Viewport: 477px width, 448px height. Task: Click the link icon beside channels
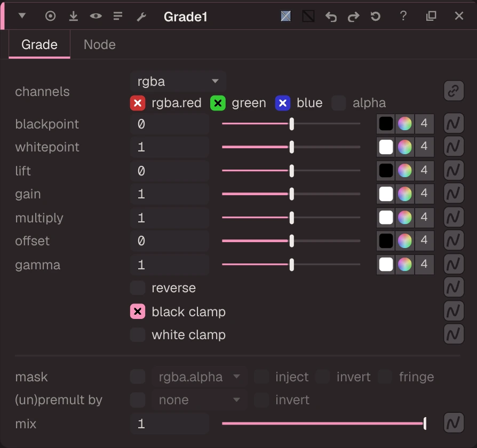tap(454, 91)
